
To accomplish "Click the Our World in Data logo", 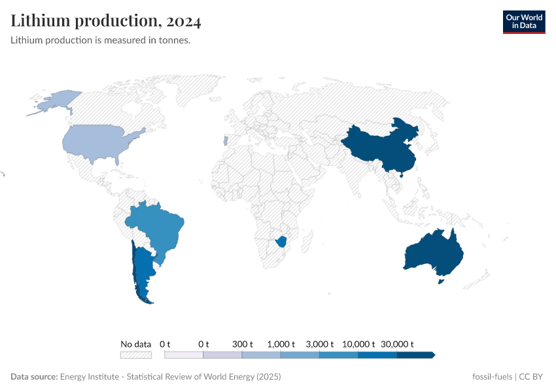I will pos(523,22).
